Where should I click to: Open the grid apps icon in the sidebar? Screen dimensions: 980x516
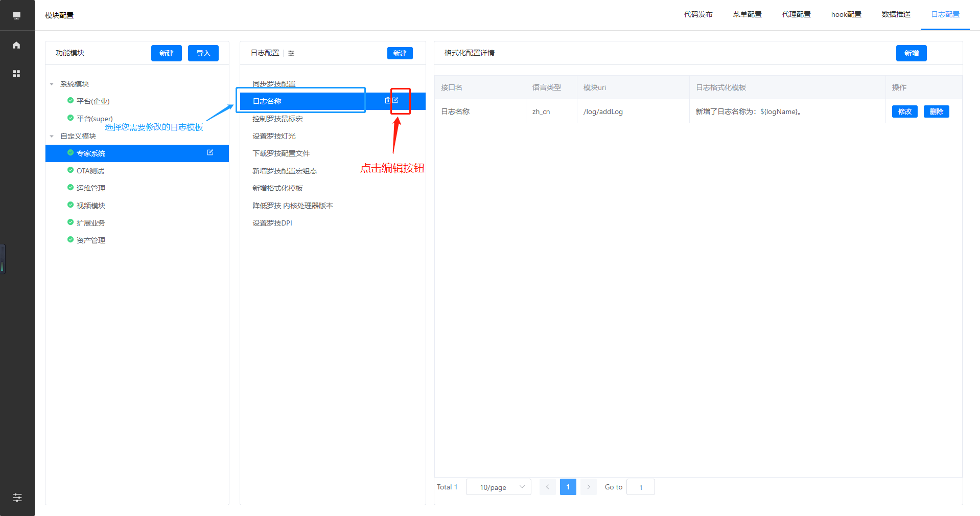point(16,74)
